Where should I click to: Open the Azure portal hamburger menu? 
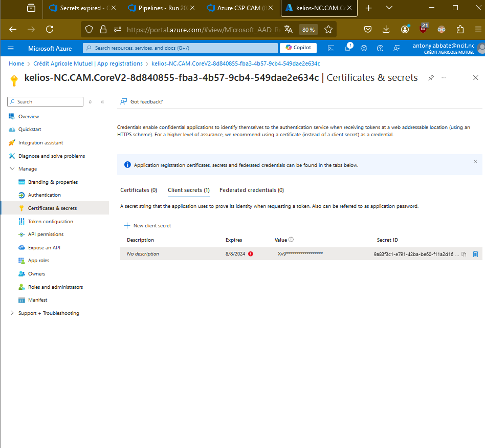click(11, 48)
